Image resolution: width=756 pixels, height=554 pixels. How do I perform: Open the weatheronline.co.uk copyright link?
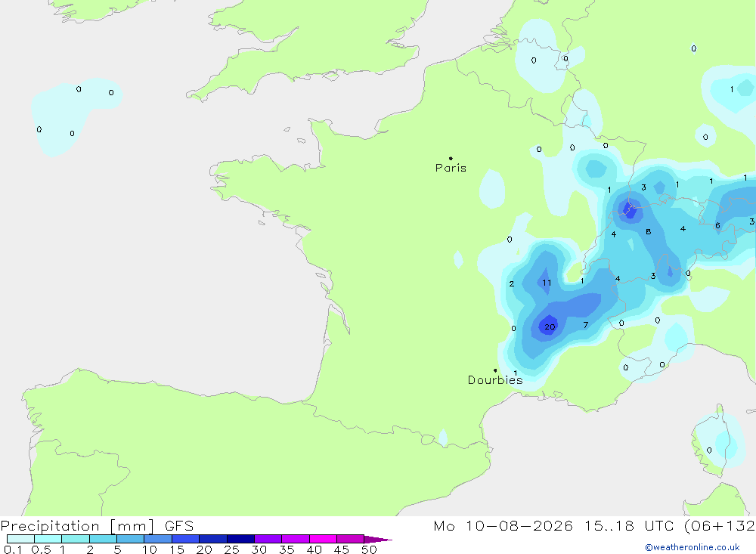click(x=692, y=547)
